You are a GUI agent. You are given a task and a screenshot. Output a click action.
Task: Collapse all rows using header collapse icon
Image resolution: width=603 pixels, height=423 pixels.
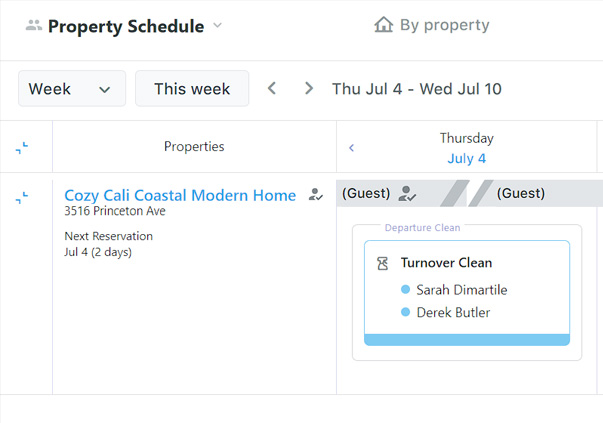pyautogui.click(x=22, y=148)
